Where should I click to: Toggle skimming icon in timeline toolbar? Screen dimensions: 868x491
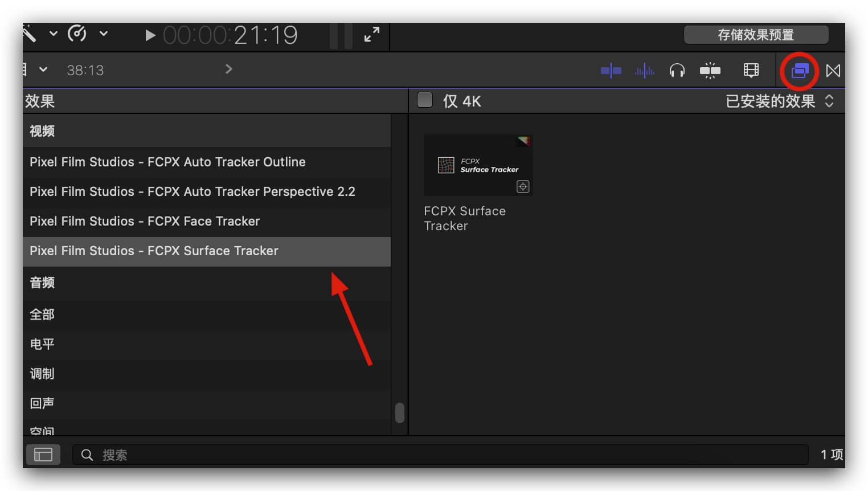point(611,71)
